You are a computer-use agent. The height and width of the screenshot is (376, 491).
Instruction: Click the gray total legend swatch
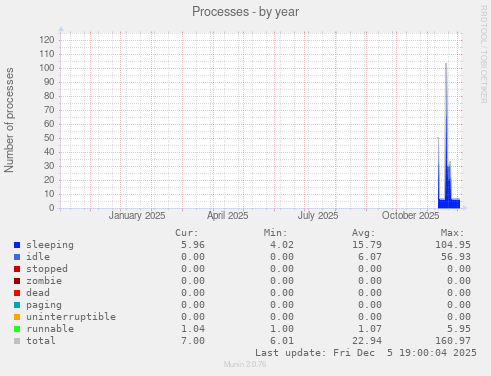click(x=17, y=341)
